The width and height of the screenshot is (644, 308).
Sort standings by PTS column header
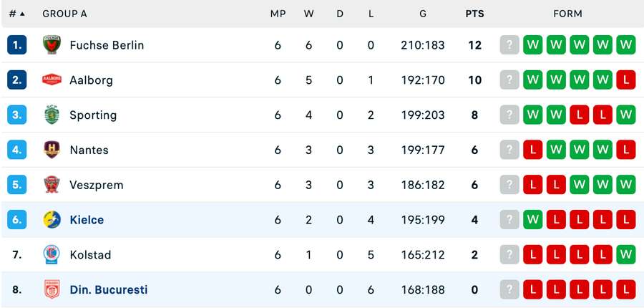click(x=474, y=14)
